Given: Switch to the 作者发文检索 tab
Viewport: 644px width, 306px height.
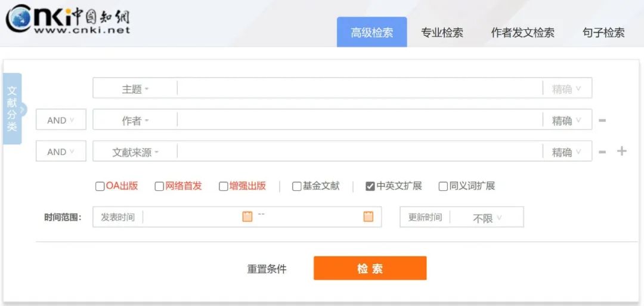Looking at the screenshot, I should [522, 33].
